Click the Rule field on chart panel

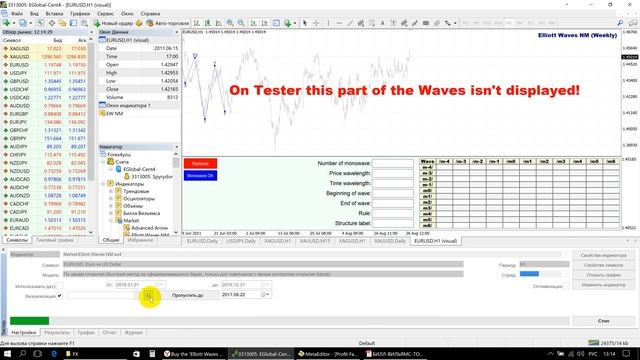[393, 213]
